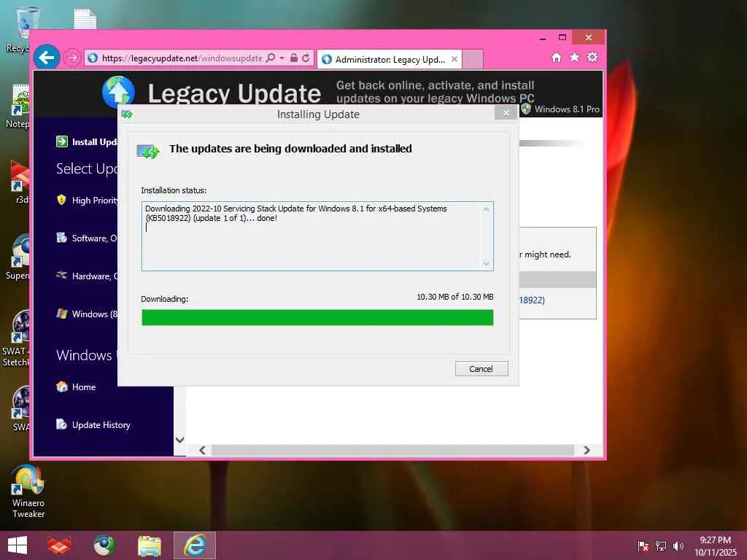
Task: Click the Legacy Update globe logo
Action: tap(118, 91)
